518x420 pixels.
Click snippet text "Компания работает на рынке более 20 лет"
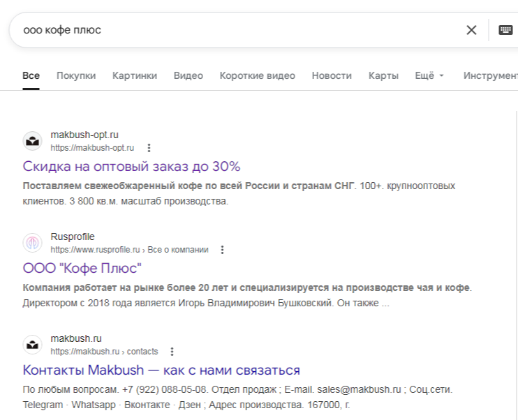coord(125,288)
